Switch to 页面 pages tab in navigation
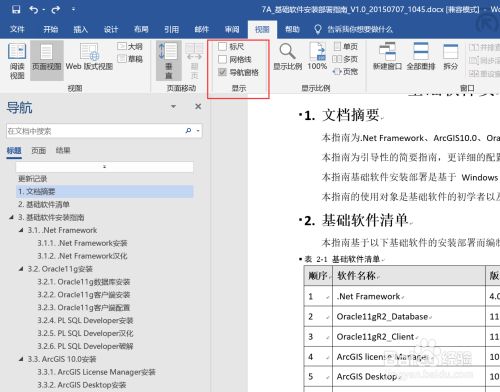Viewport: 500px width, 392px height. tap(39, 151)
